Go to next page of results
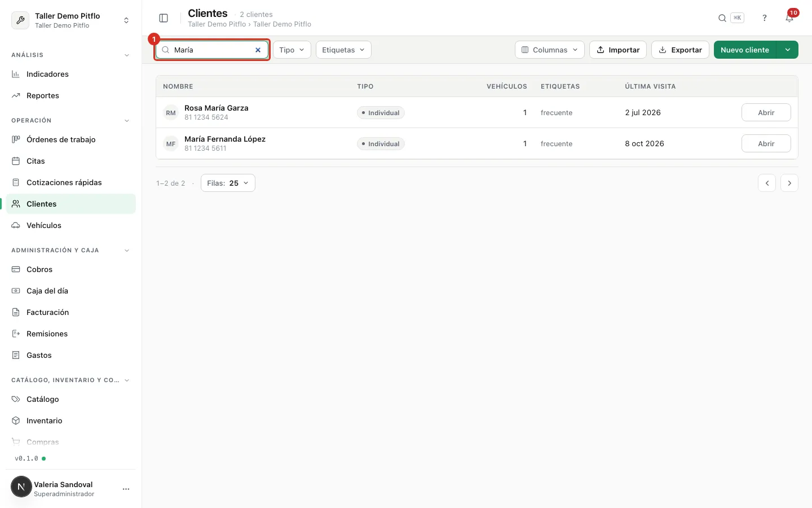 coord(789,183)
